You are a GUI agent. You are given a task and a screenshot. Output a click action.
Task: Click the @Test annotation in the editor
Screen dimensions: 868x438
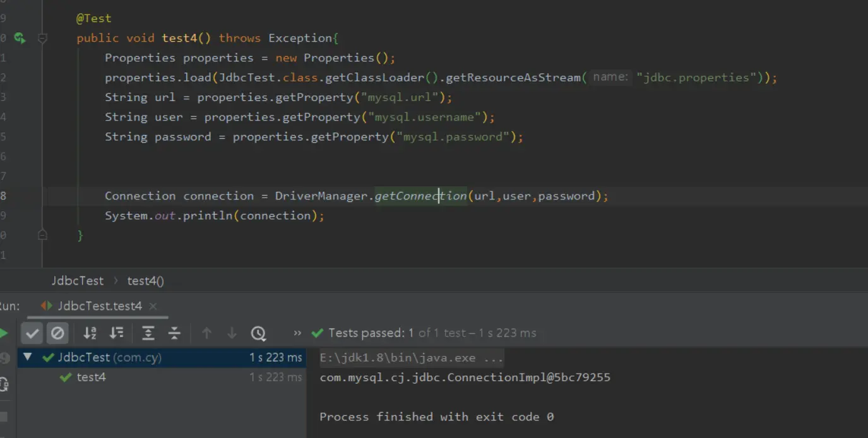(94, 18)
